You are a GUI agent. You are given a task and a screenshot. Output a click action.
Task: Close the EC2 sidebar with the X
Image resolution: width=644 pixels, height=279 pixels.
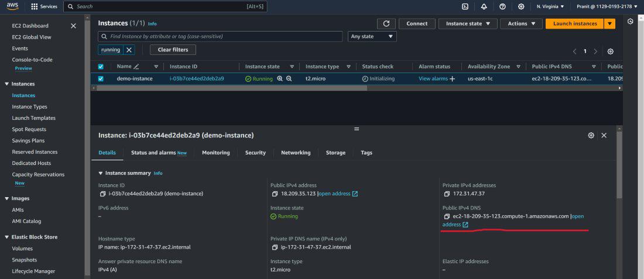(74, 26)
